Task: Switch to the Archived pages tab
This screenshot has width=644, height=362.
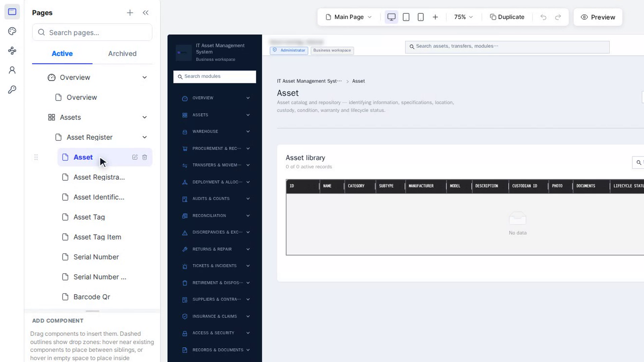Action: [x=122, y=54]
